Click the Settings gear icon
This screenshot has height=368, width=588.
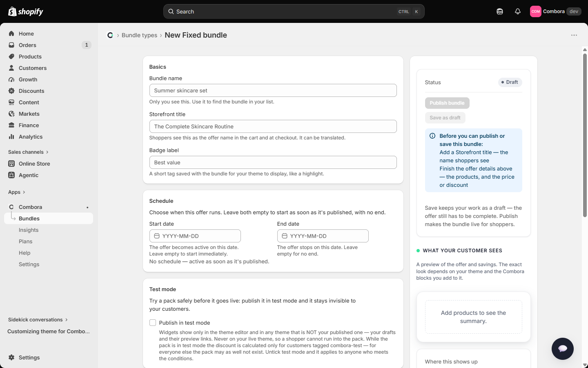coord(11,357)
